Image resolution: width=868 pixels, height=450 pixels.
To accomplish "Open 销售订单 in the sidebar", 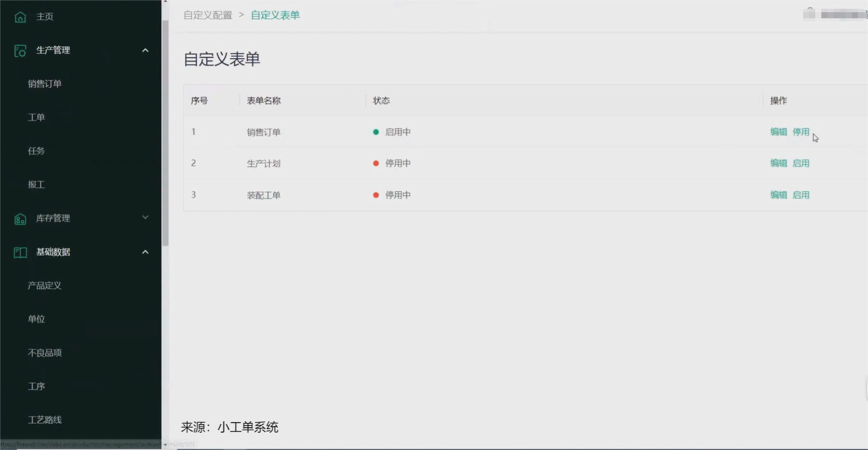I will (x=45, y=84).
